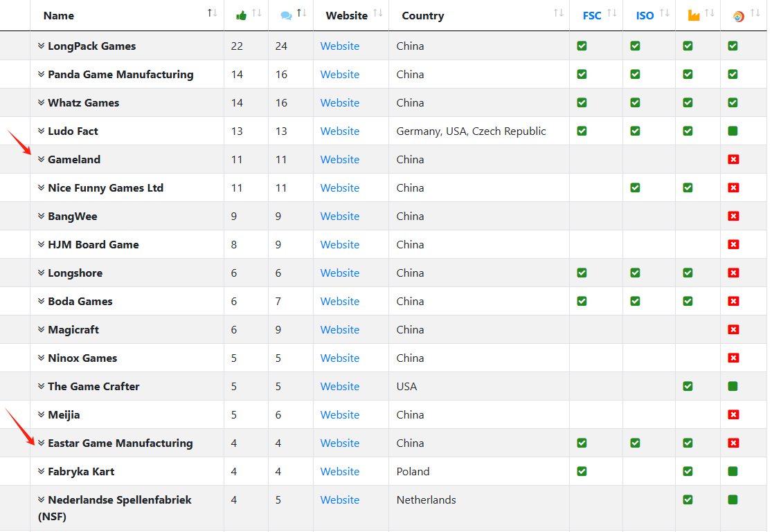Viewport: 781px width, 532px height.
Task: Click the multicolored circle icon in the header
Action: click(739, 16)
